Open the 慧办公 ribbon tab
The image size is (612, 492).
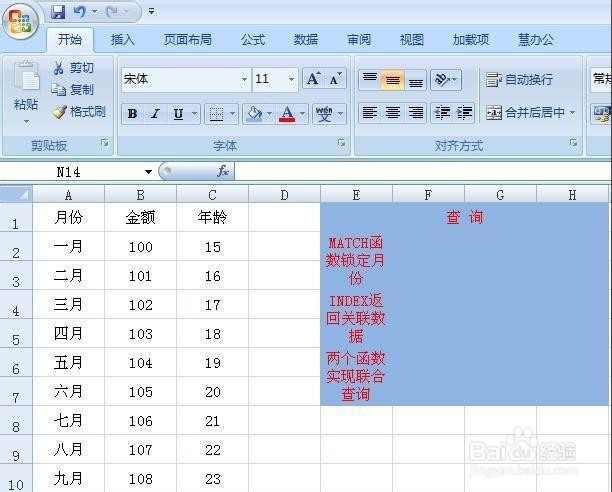tap(536, 39)
